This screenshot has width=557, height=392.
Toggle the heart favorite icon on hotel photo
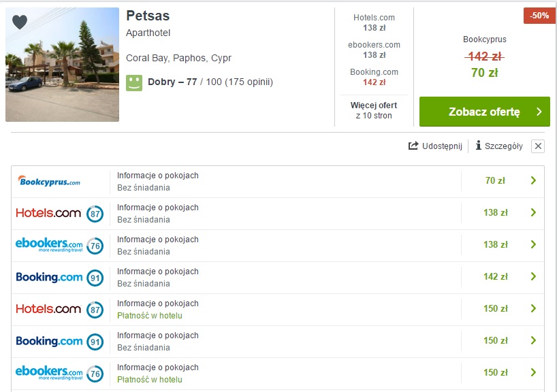pos(20,22)
